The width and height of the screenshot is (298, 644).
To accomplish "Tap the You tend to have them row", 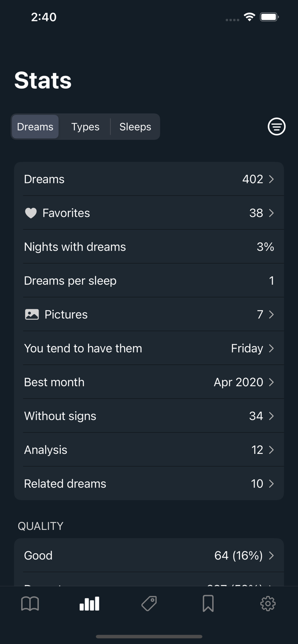I will pyautogui.click(x=149, y=348).
